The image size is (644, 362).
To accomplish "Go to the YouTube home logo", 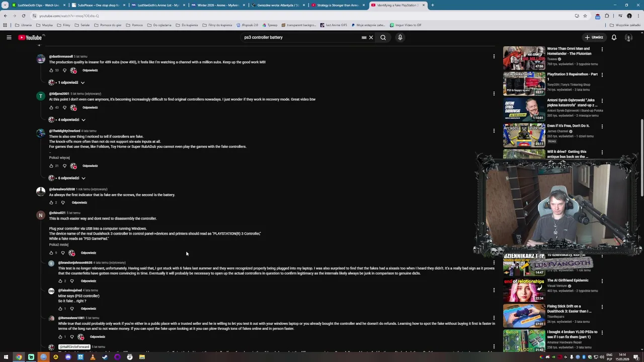I will (x=30, y=37).
